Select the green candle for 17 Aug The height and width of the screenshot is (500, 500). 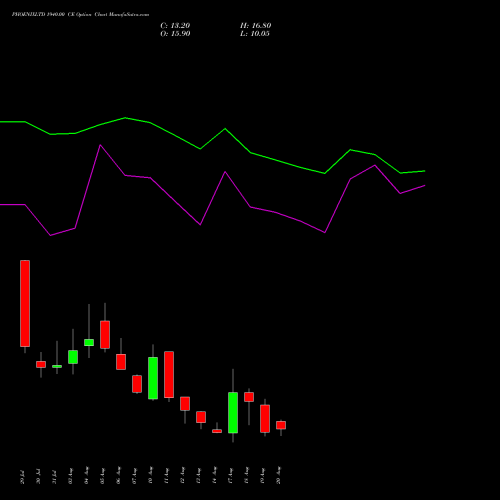[x=233, y=413]
